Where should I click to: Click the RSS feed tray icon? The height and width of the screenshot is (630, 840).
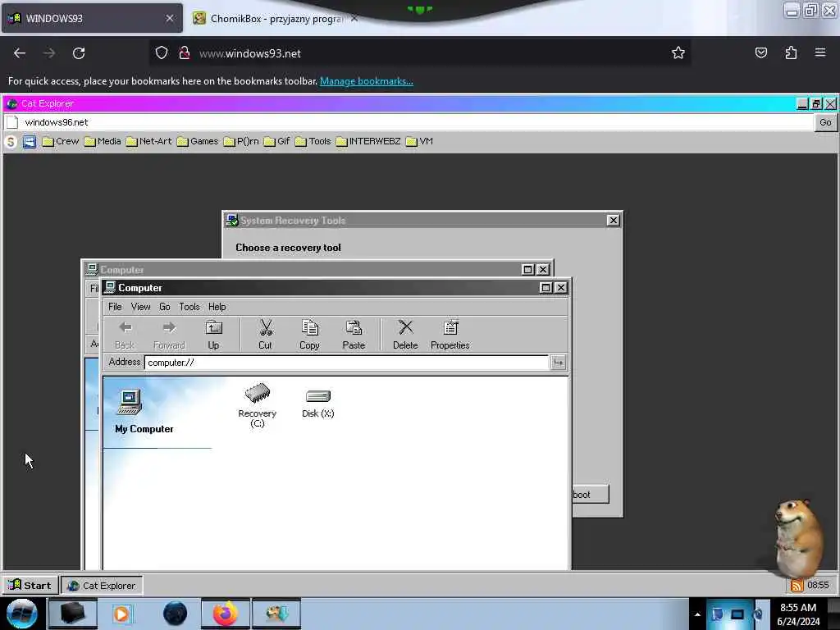click(x=797, y=586)
